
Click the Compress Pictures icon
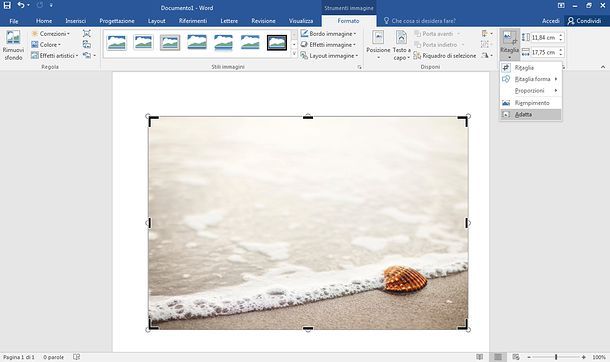(x=87, y=33)
